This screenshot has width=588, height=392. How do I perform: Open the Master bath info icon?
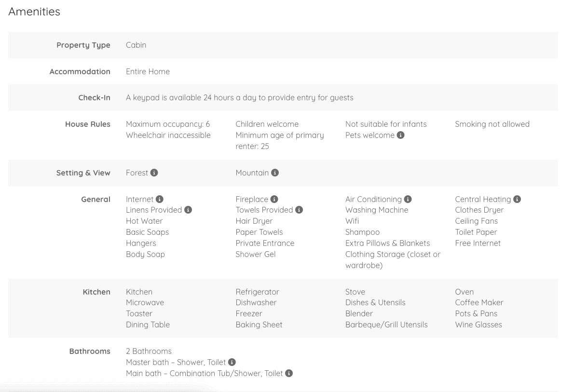click(x=232, y=362)
